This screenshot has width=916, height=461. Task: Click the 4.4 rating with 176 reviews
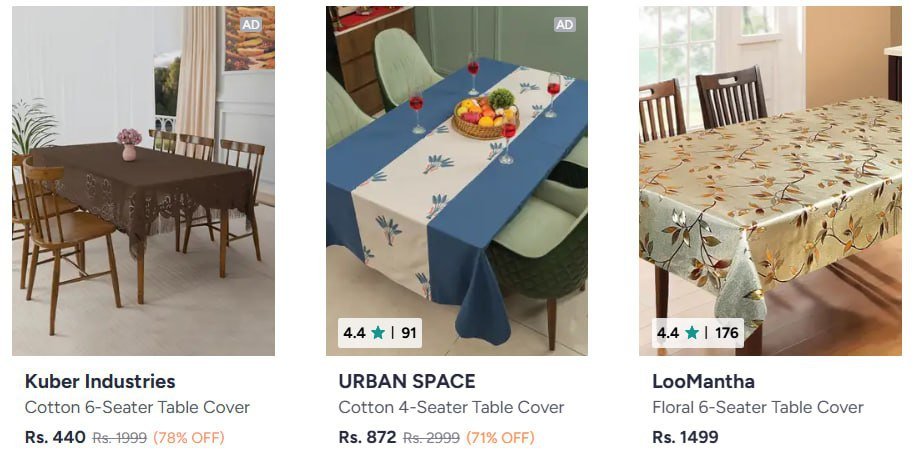(x=697, y=333)
